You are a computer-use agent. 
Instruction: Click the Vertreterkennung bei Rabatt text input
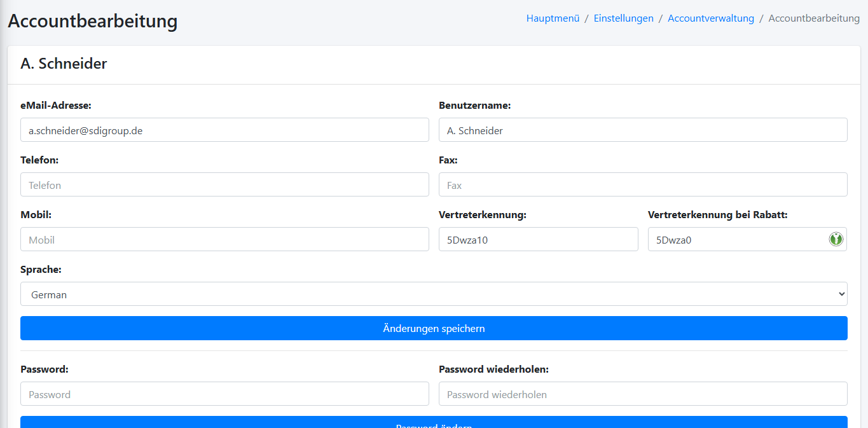734,239
